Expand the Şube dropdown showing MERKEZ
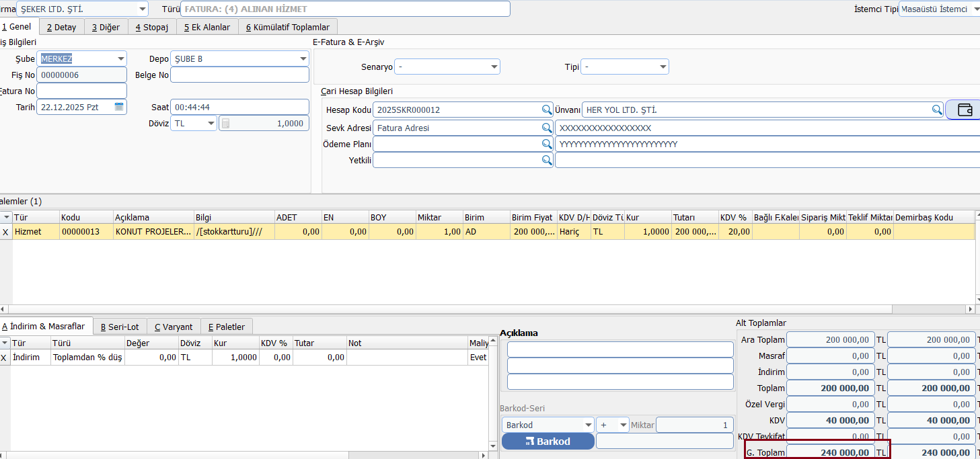This screenshot has width=980, height=459. pyautogui.click(x=121, y=58)
